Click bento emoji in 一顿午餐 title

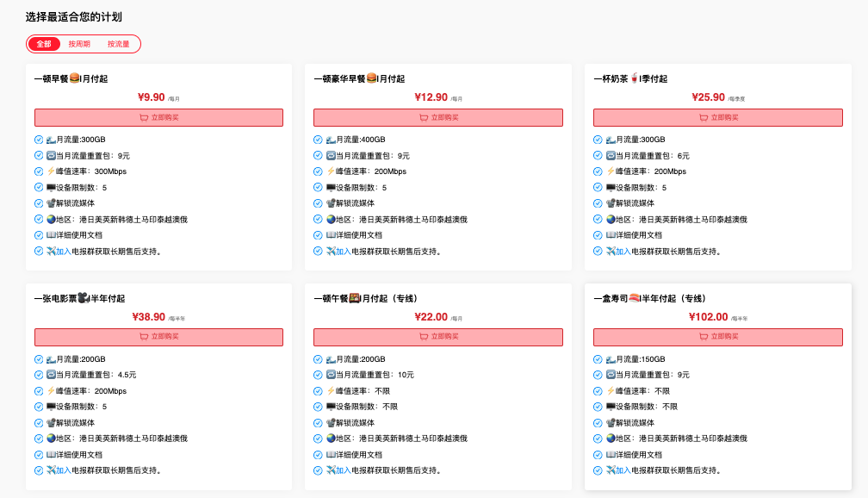354,298
